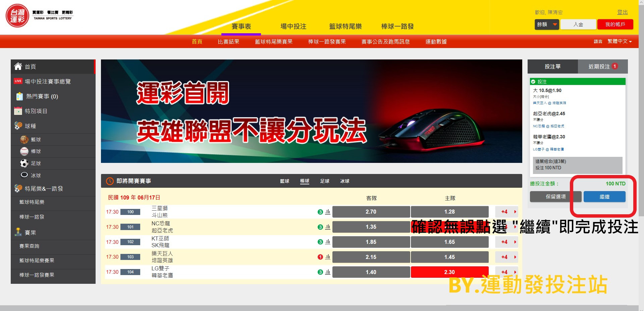Expand +4 more bets for match 103
This screenshot has width=644, height=311.
pyautogui.click(x=506, y=257)
